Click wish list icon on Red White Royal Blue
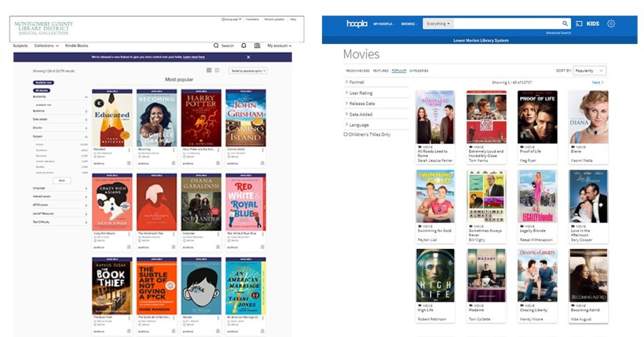This screenshot has height=337, width=644. 262,247
